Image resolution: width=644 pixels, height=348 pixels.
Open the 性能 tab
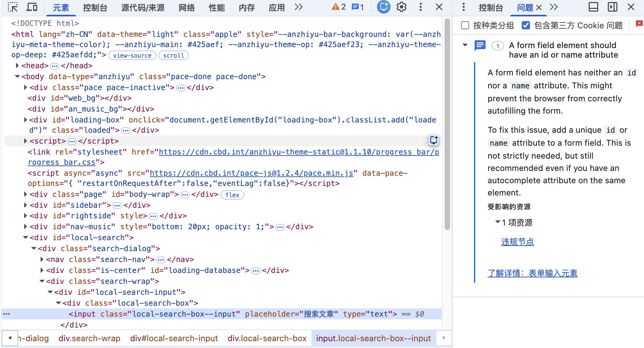click(x=216, y=8)
